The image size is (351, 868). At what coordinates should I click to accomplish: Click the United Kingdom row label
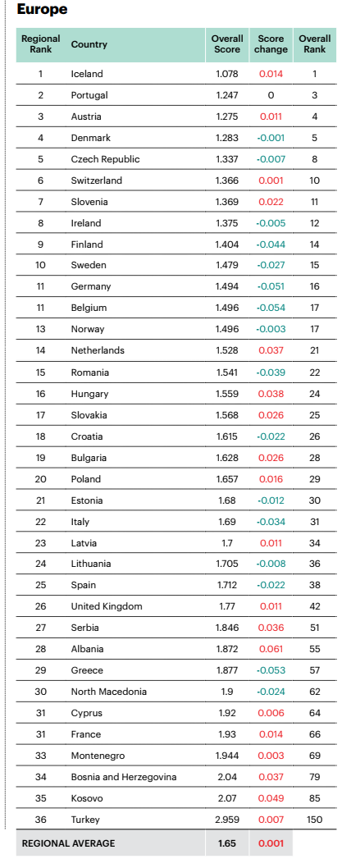[x=107, y=606]
